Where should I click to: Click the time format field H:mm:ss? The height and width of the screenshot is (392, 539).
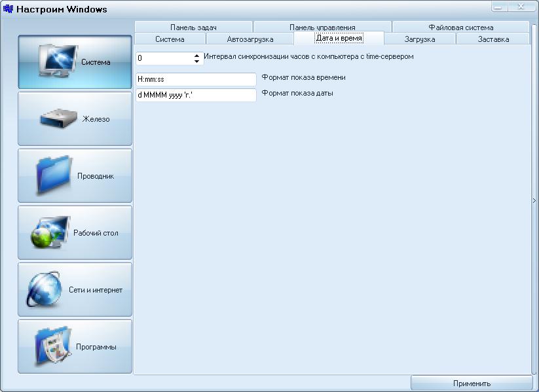tap(196, 79)
